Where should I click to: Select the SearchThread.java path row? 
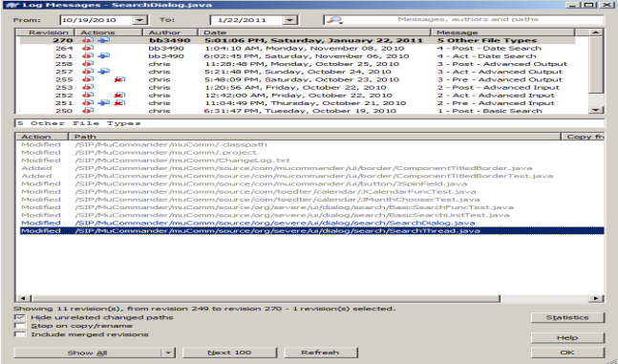(311, 230)
